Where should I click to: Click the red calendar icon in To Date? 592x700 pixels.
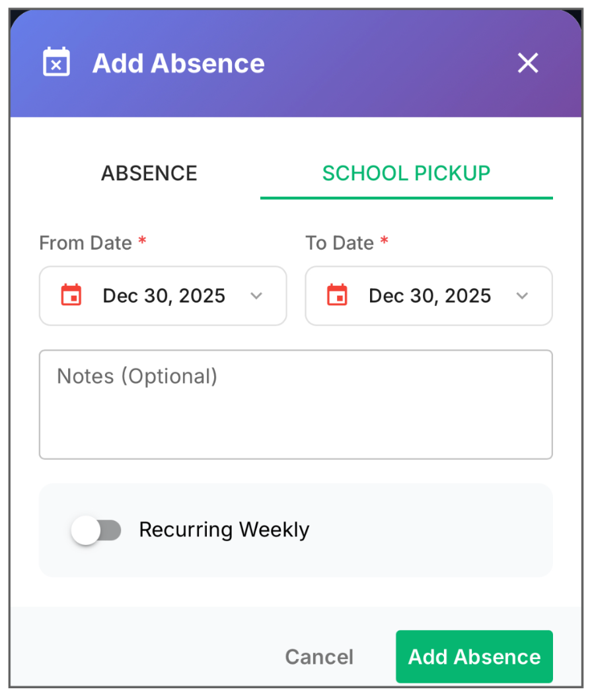(338, 295)
